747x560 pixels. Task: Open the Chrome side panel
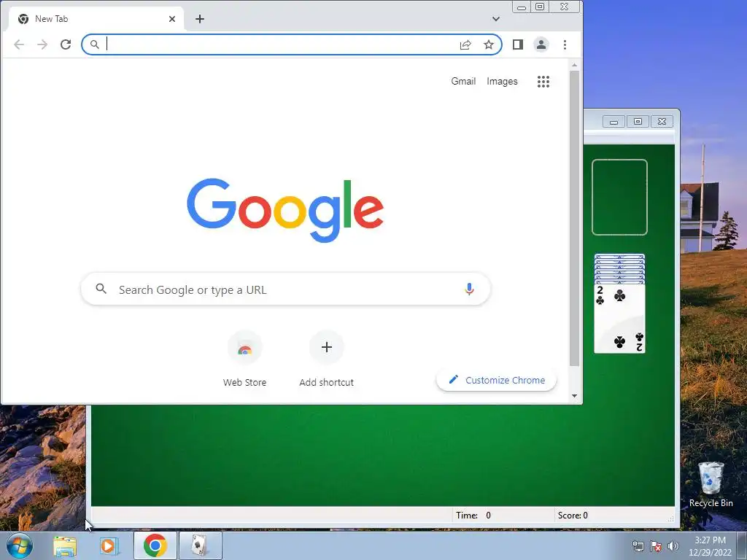[518, 44]
